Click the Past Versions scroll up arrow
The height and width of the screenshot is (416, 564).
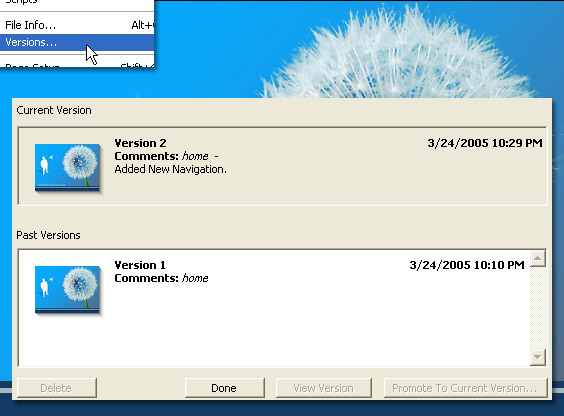tap(538, 258)
